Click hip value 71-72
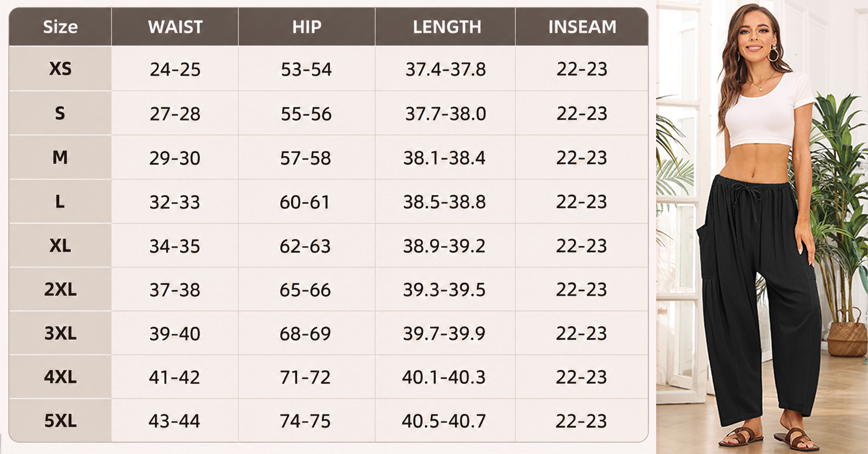The height and width of the screenshot is (454, 868). coord(305,377)
